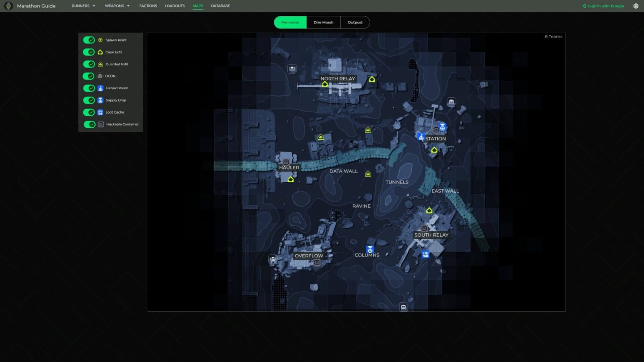Viewport: 644px width, 362px height.
Task: Go to the Database page
Action: coord(221,6)
